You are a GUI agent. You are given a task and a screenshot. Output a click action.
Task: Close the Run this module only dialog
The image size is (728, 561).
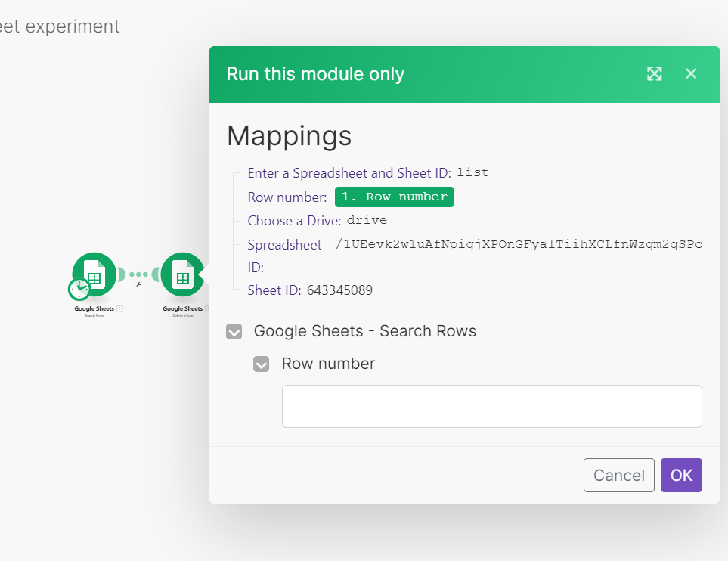pyautogui.click(x=691, y=73)
